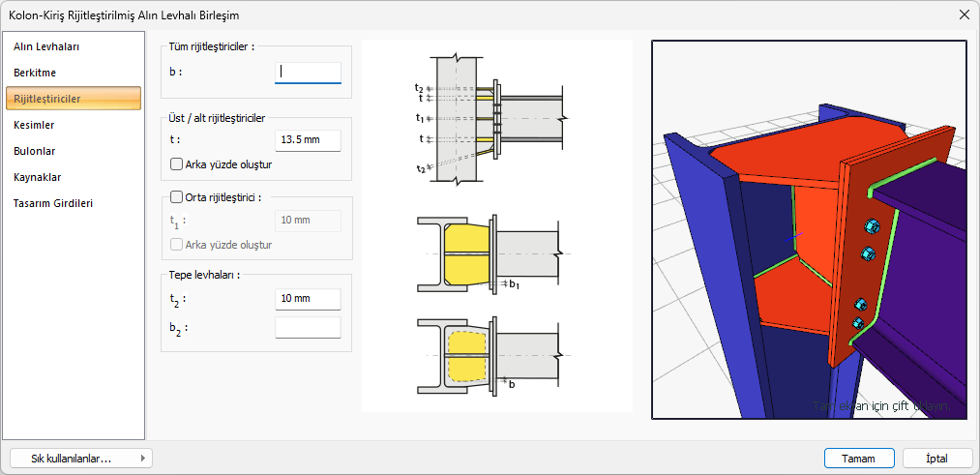Screen dimensions: 980x475
Task: Switch to Tasarım Girdileri section
Action: click(52, 203)
